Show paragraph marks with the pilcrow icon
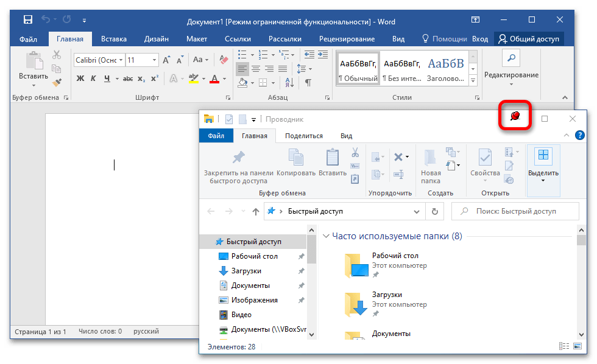 [x=308, y=82]
